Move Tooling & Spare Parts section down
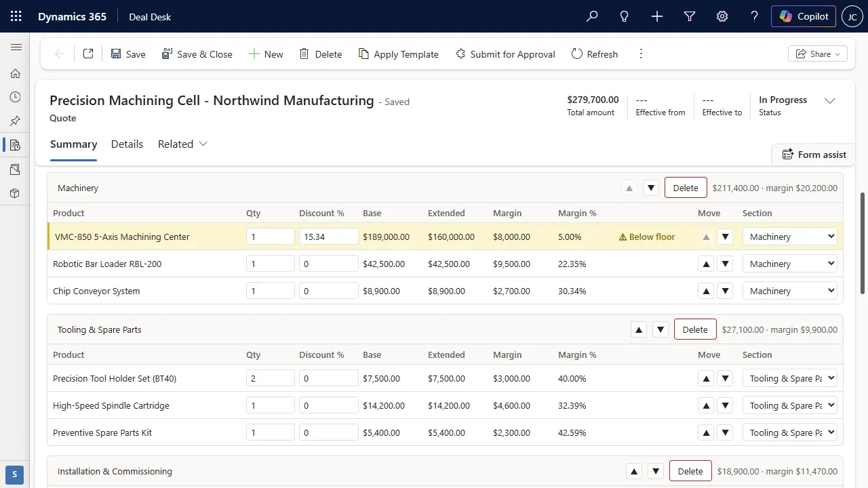868x488 pixels. (x=660, y=329)
